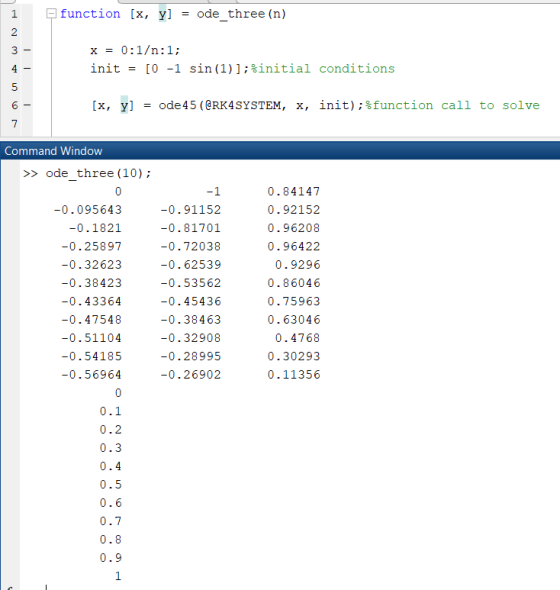Click value 0.84147 in output

(x=294, y=192)
